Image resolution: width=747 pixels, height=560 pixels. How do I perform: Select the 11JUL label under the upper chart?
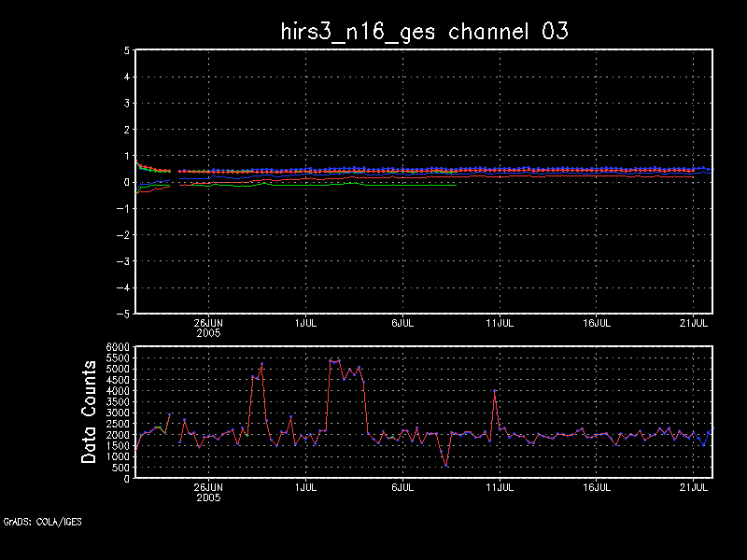[500, 322]
